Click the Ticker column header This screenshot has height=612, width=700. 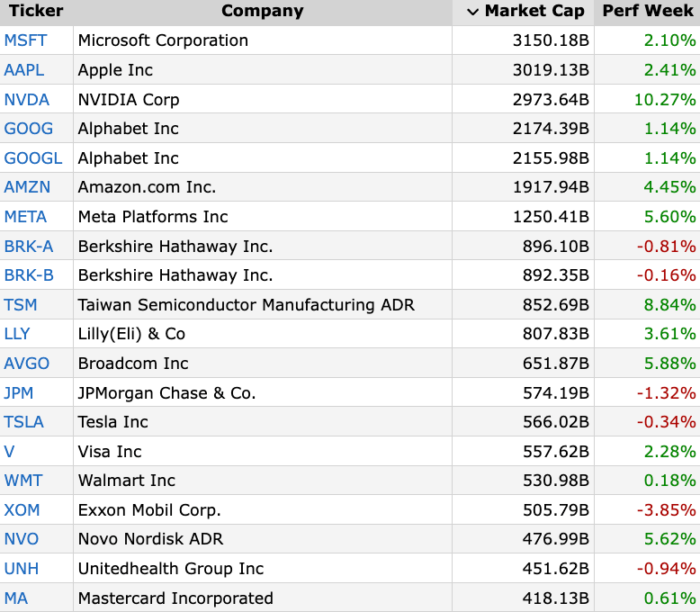[x=36, y=11]
